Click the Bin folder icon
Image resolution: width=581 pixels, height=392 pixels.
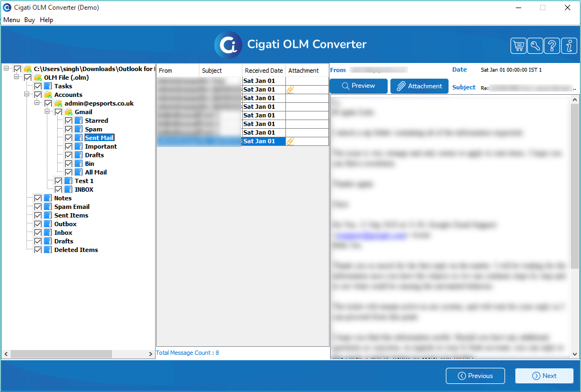tap(79, 164)
